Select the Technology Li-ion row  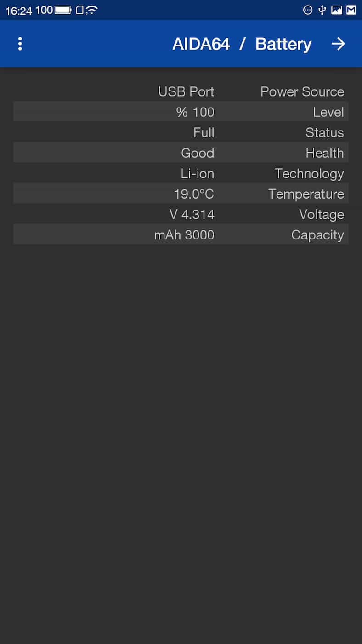click(181, 173)
